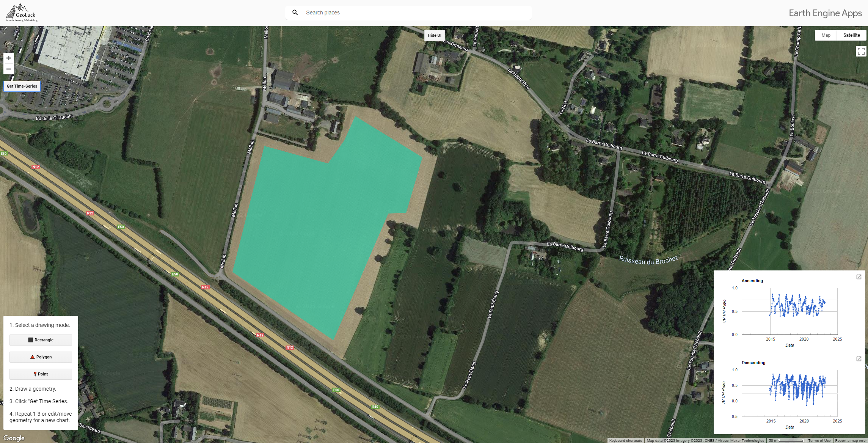Image resolution: width=868 pixels, height=443 pixels.
Task: Click the GeoLuck logo
Action: coord(22,13)
